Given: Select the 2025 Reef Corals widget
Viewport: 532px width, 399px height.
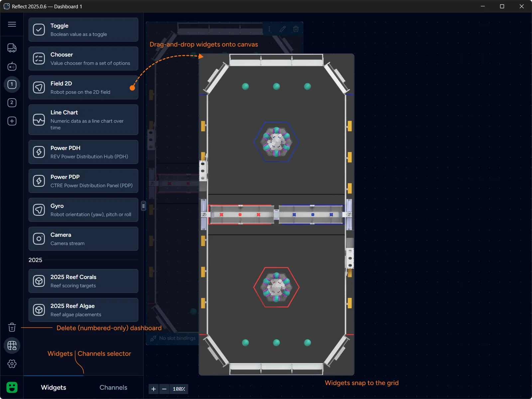Looking at the screenshot, I should tap(83, 281).
